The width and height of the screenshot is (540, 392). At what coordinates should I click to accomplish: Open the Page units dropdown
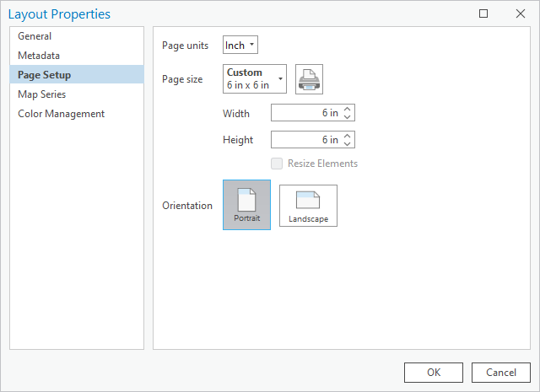point(240,45)
